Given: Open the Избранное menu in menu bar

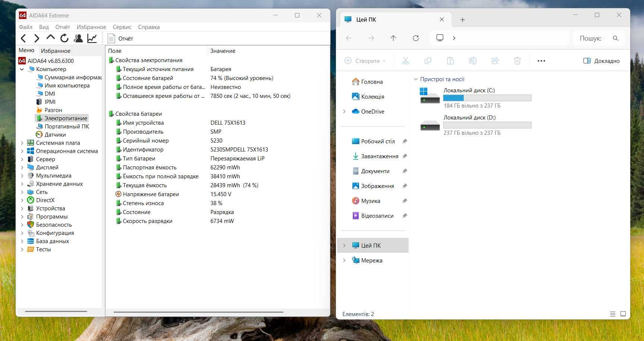Looking at the screenshot, I should [91, 27].
